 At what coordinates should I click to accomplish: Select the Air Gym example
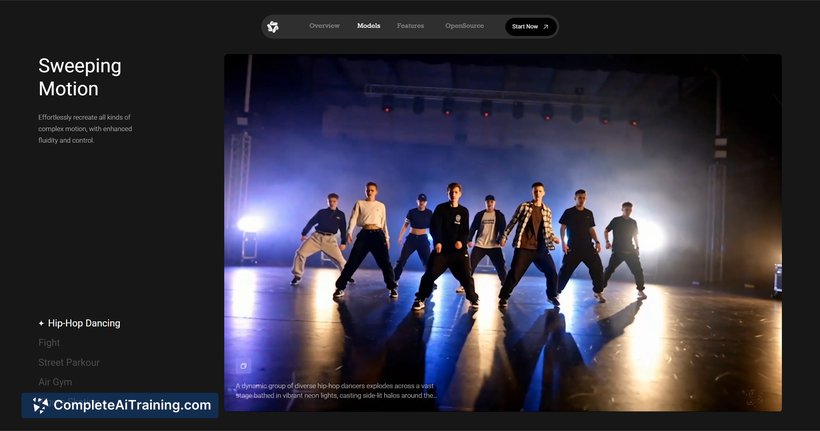[55, 382]
